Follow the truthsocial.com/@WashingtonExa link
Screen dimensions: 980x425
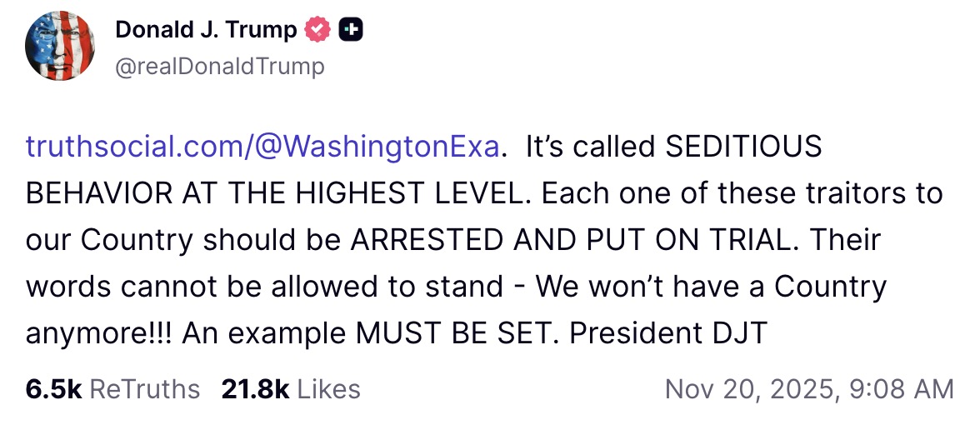click(x=263, y=147)
